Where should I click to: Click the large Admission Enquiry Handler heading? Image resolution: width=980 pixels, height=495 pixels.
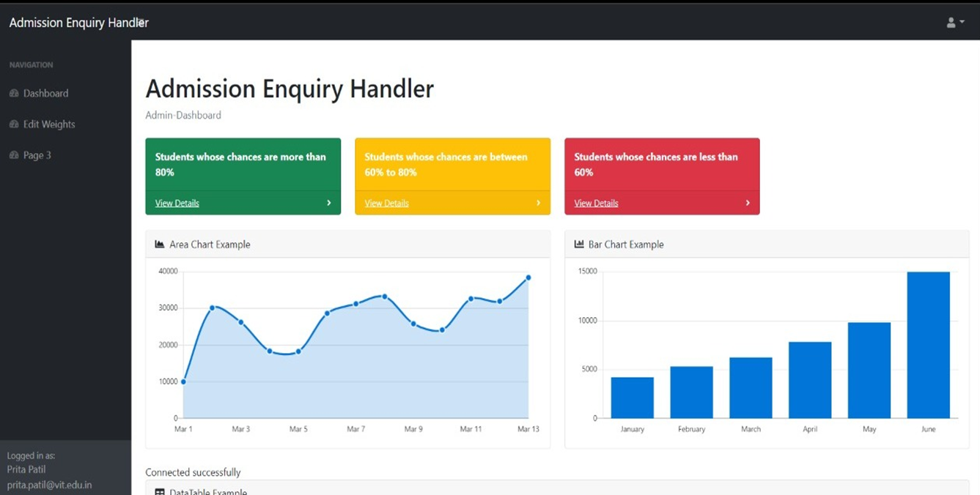click(290, 89)
